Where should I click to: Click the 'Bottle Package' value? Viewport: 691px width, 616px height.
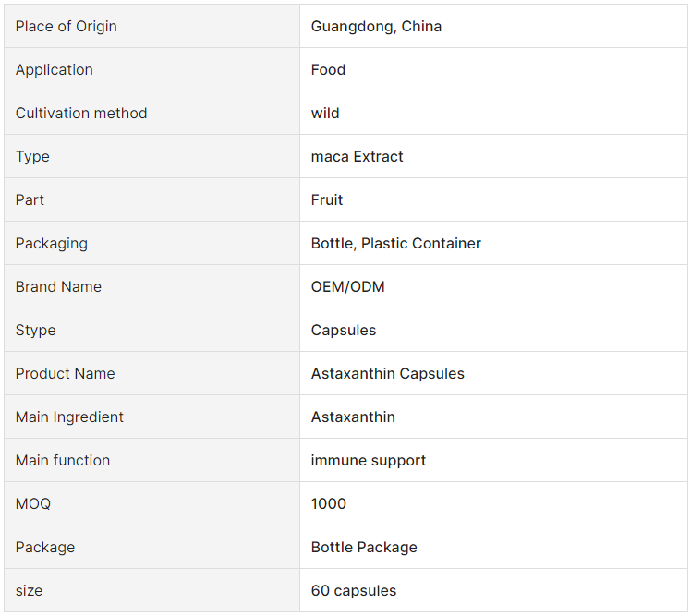364,548
